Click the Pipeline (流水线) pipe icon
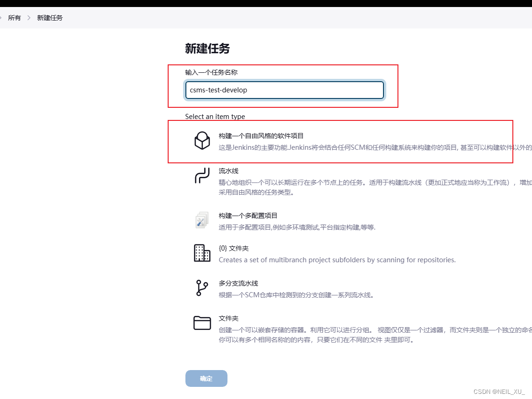This screenshot has width=532, height=399. point(202,175)
